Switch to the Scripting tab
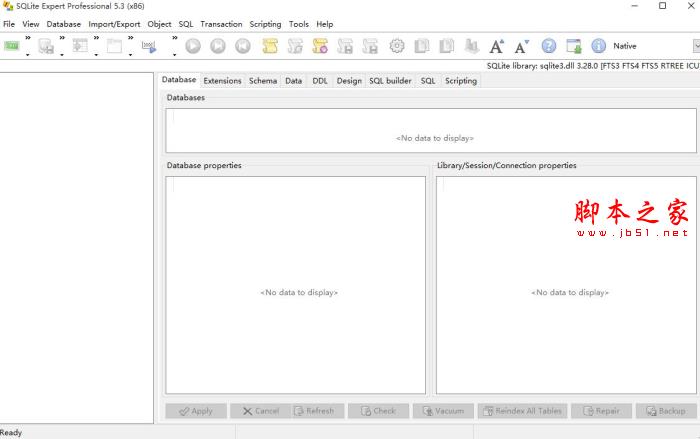Image resolution: width=700 pixels, height=439 pixels. tap(461, 81)
